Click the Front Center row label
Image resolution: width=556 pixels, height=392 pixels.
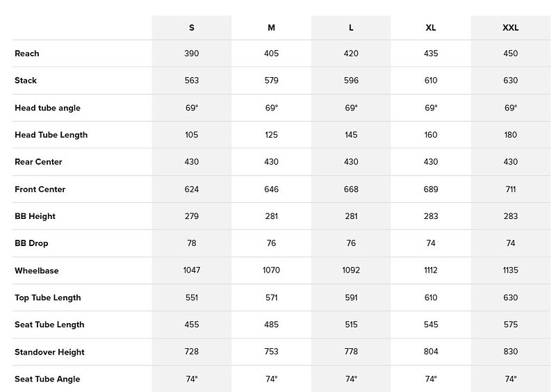click(x=40, y=189)
